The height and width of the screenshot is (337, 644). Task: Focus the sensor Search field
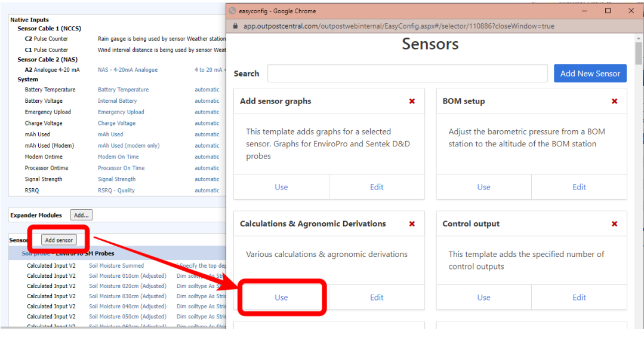pyautogui.click(x=407, y=73)
